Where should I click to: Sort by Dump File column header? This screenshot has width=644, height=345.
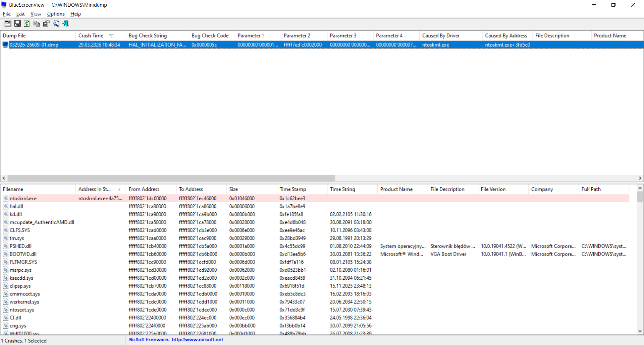pyautogui.click(x=38, y=36)
